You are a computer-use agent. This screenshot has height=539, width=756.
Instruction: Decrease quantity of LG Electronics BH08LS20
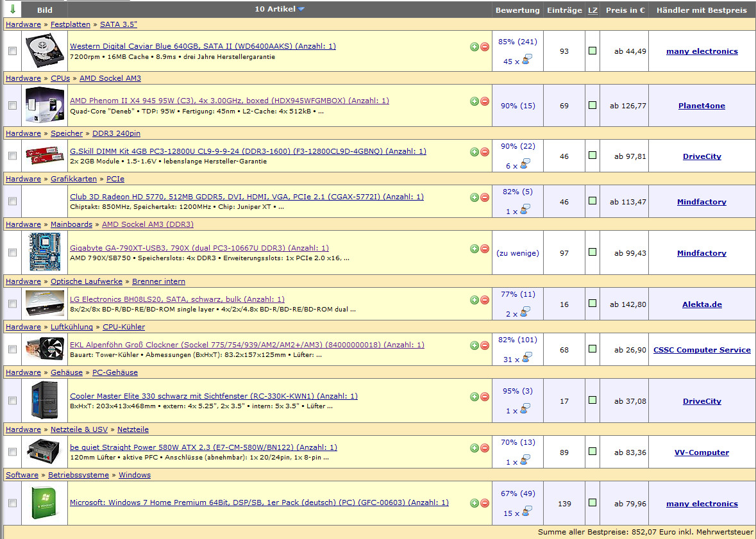pyautogui.click(x=485, y=300)
